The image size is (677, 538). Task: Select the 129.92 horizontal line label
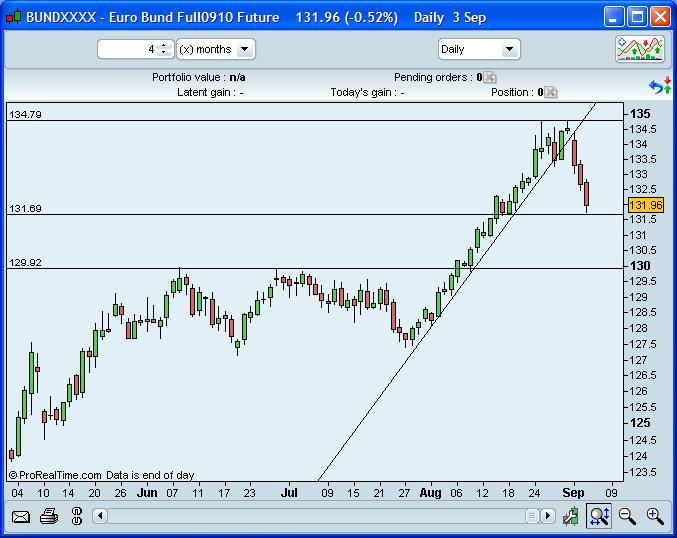25,263
